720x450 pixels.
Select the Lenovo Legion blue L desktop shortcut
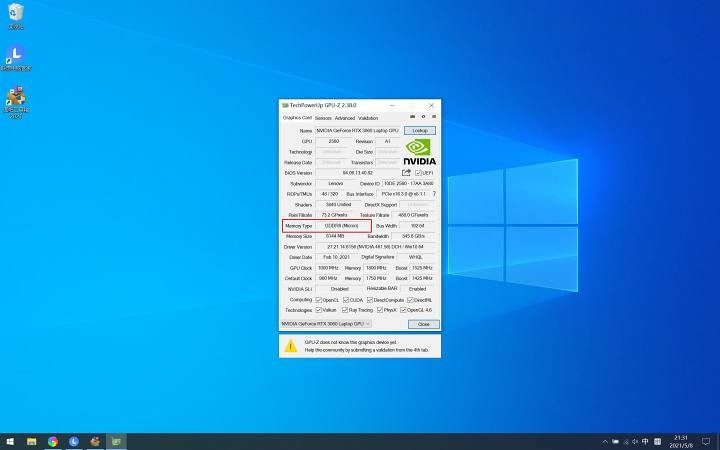16,58
